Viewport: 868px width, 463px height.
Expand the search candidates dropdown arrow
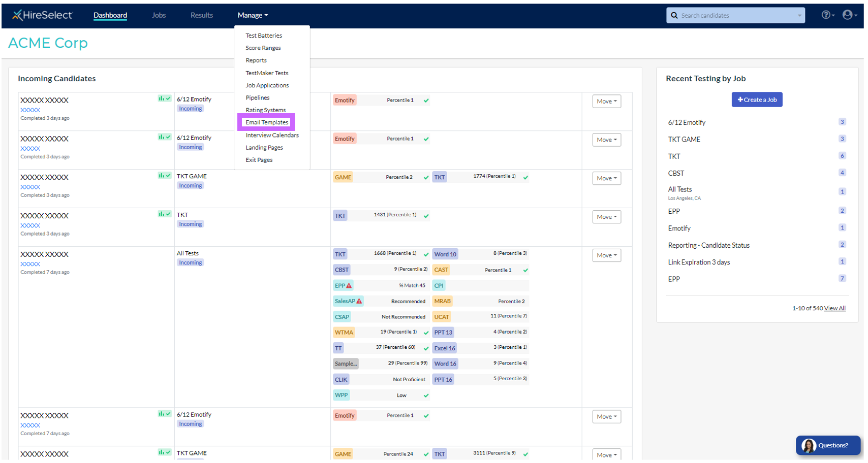[x=799, y=16]
